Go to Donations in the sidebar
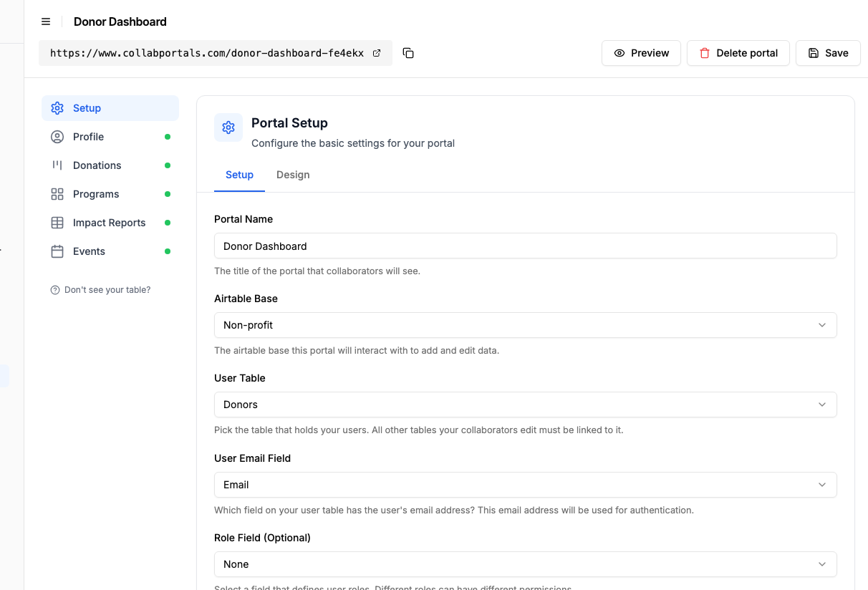The height and width of the screenshot is (590, 868). [x=110, y=165]
